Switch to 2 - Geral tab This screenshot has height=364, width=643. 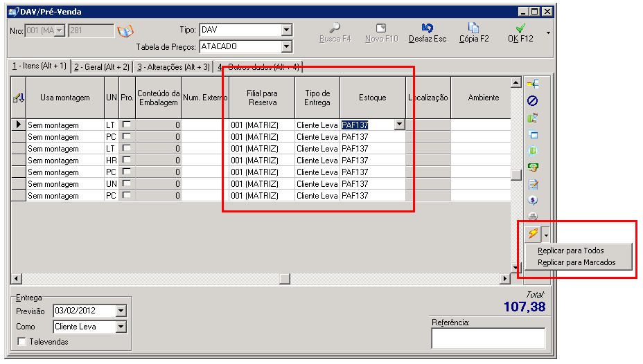pos(102,66)
